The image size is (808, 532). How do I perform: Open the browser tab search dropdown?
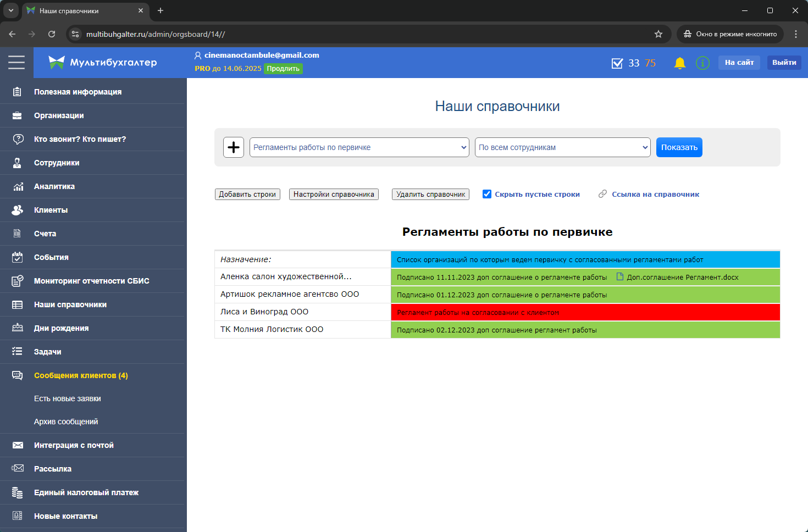click(x=11, y=10)
